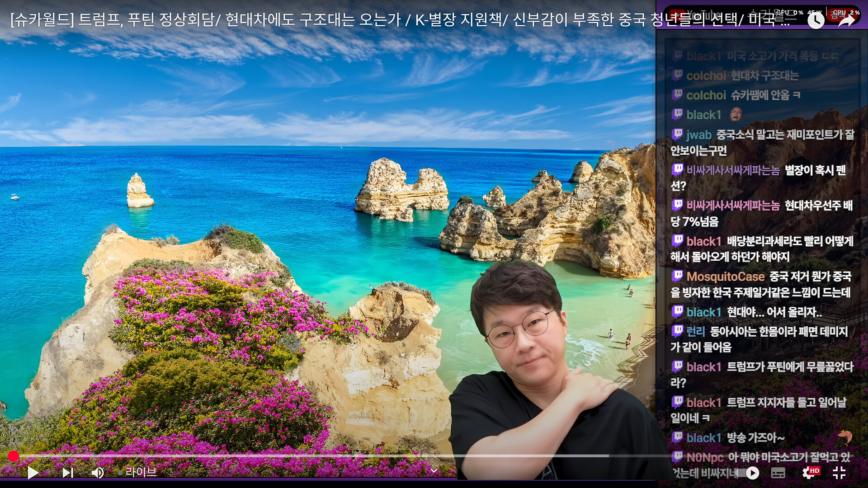The width and height of the screenshot is (868, 488).
Task: Jump to the live position (라이브)
Action: [138, 472]
